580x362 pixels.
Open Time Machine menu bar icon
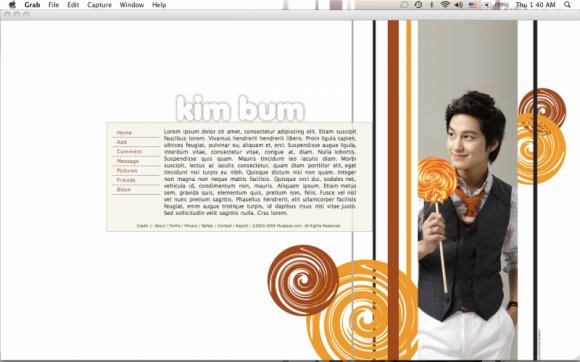click(x=418, y=5)
